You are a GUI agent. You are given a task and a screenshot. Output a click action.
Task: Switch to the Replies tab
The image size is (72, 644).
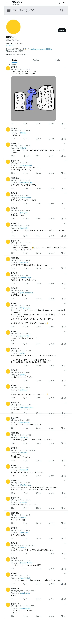[36, 60]
